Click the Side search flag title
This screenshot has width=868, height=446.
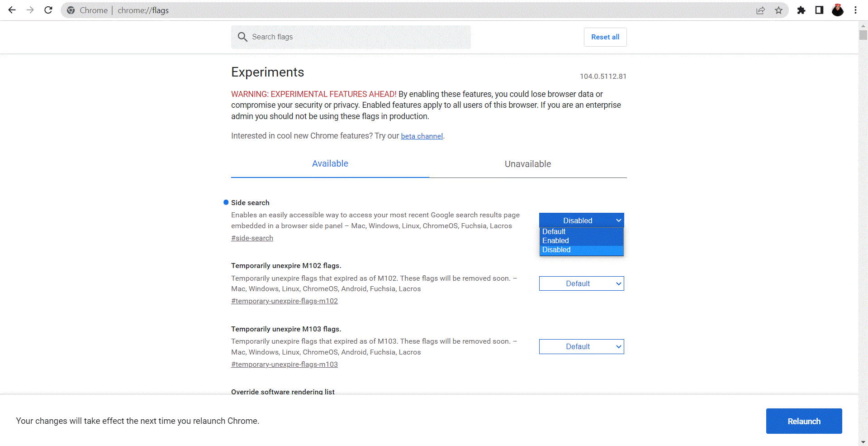tap(250, 202)
